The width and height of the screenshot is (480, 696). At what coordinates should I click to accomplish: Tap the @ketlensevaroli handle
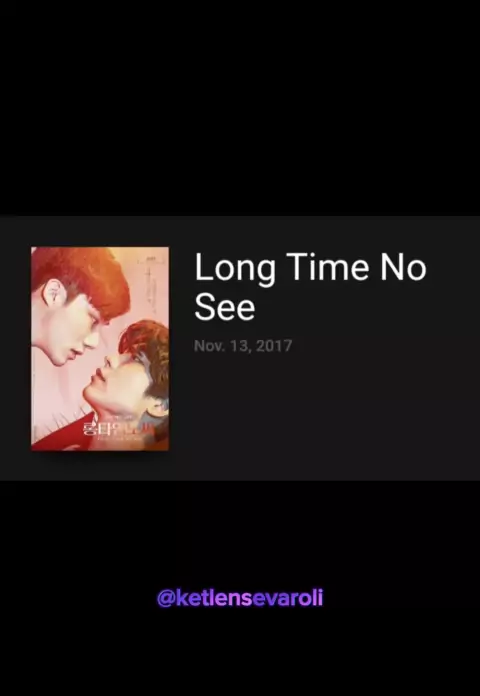pos(240,598)
